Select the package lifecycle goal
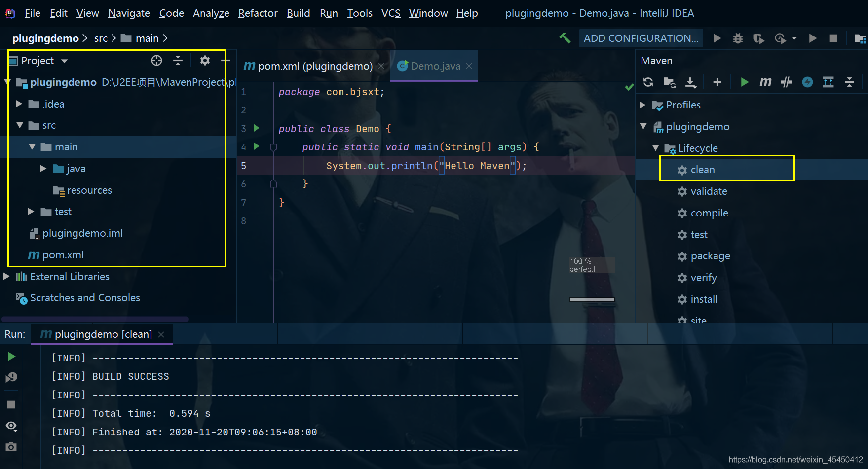The image size is (868, 469). pyautogui.click(x=710, y=256)
